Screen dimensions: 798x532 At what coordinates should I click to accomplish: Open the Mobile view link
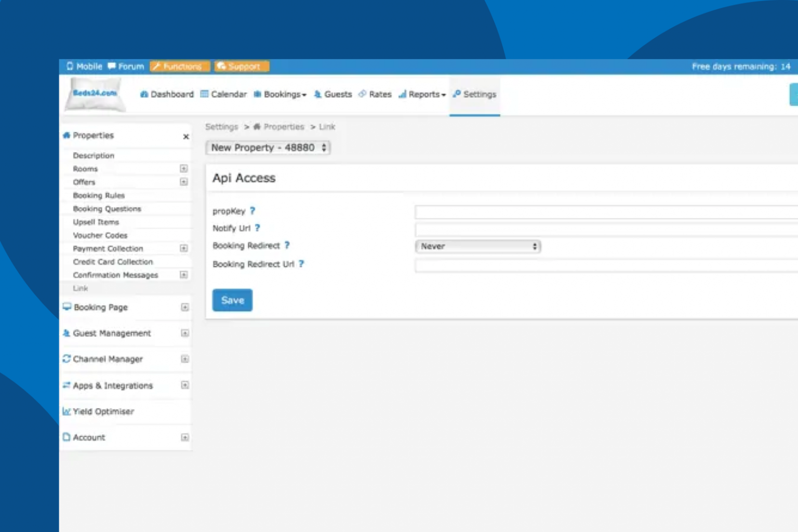pyautogui.click(x=84, y=66)
